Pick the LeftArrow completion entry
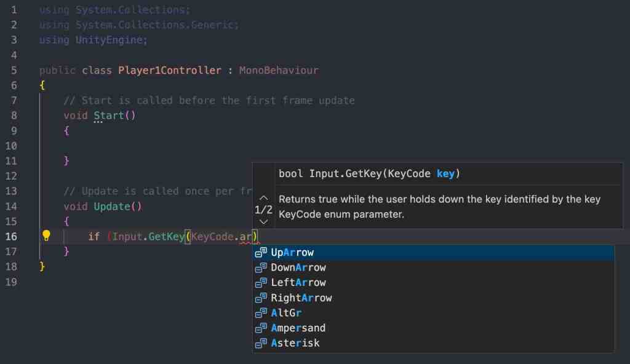Image resolution: width=630 pixels, height=364 pixels. 298,283
